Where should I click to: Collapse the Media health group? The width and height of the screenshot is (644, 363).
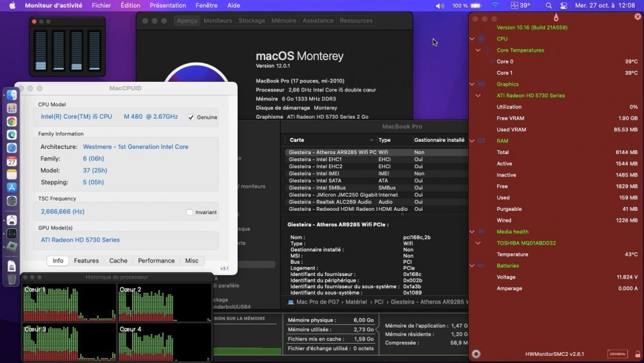click(x=472, y=231)
